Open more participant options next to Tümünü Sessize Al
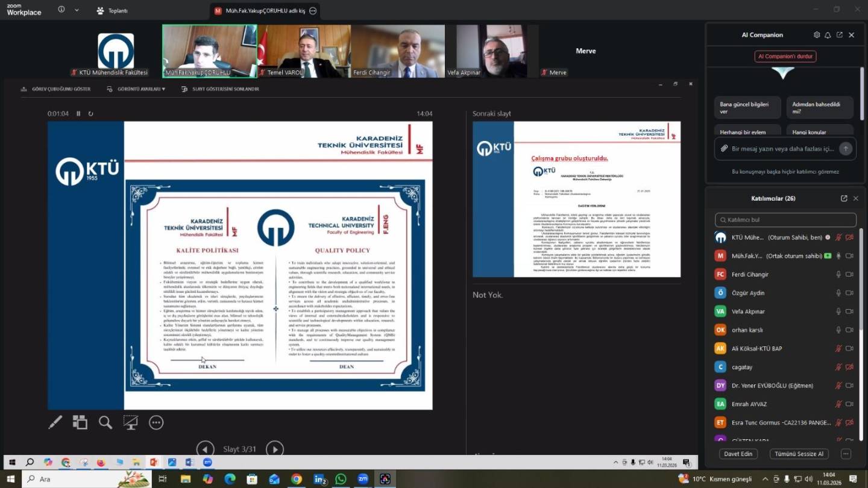Screen dimensions: 868x488 pyautogui.click(x=846, y=454)
